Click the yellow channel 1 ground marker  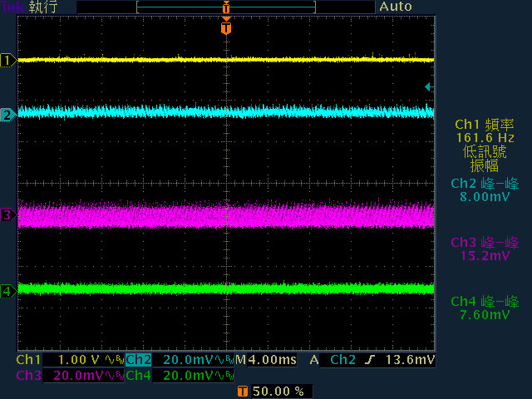pyautogui.click(x=7, y=61)
